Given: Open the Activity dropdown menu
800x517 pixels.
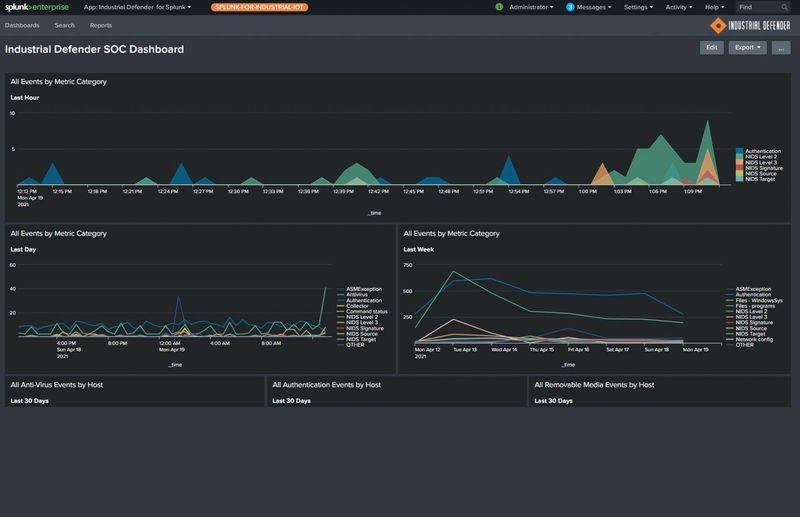Looking at the screenshot, I should [680, 7].
